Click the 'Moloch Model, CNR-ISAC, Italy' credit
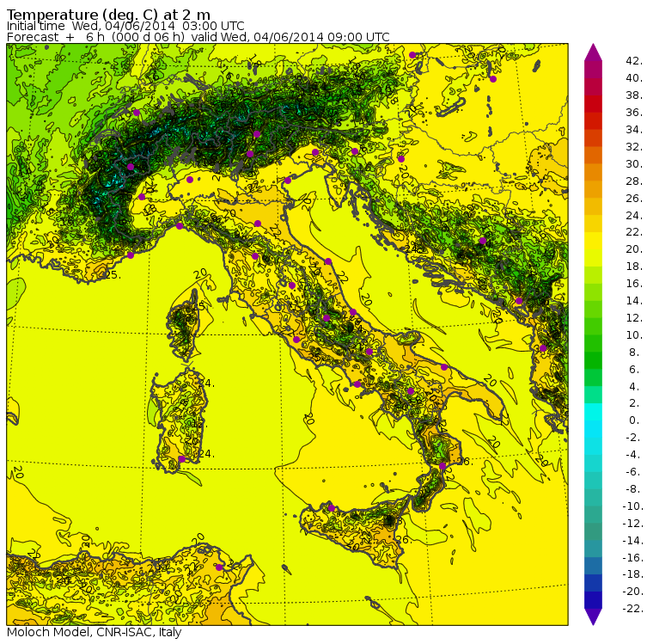Image resolution: width=653 pixels, height=644 pixels. pyautogui.click(x=95, y=632)
